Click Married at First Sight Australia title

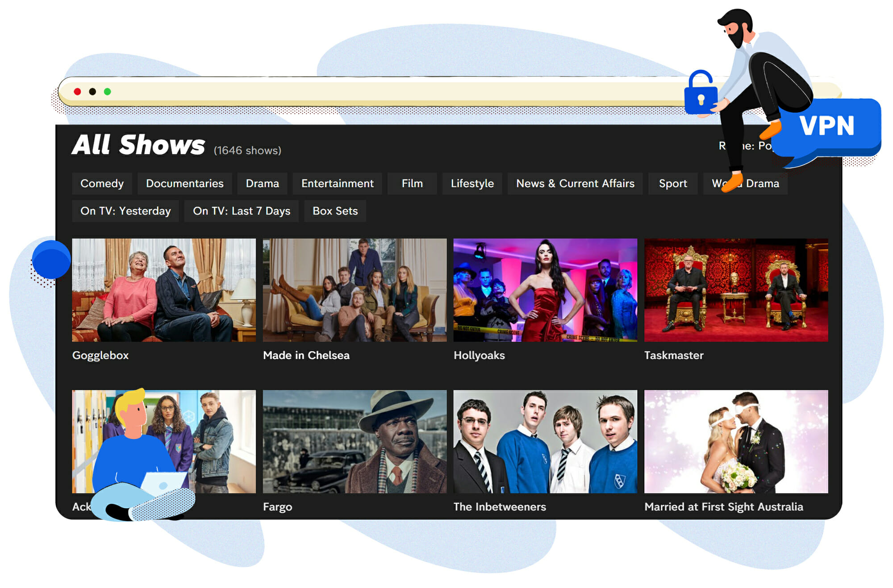tap(724, 507)
